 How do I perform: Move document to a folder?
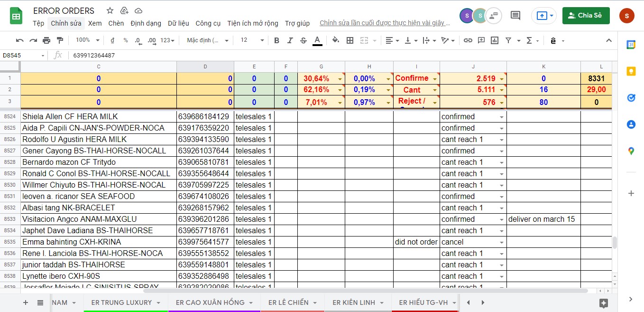(x=124, y=10)
